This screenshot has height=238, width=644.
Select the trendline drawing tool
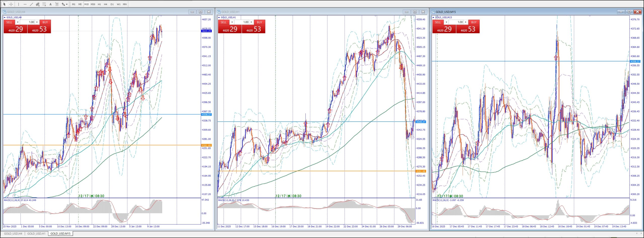tap(31, 4)
